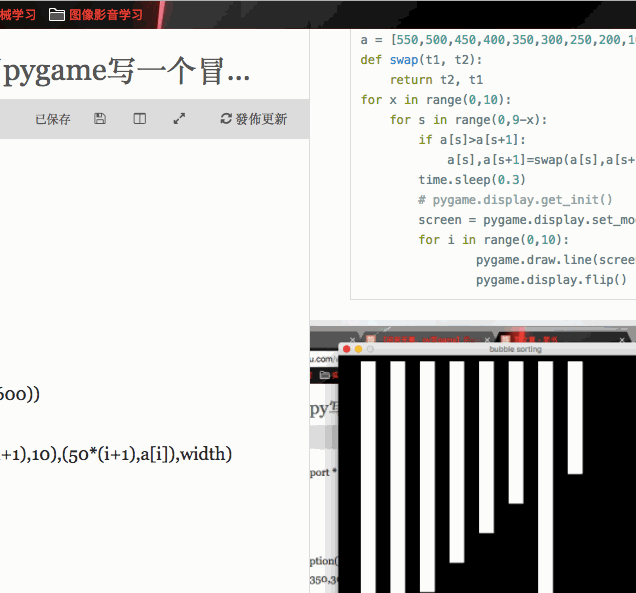The image size is (636, 593).
Task: Click the code line 'time.sleep(0.3)'
Action: click(x=472, y=180)
